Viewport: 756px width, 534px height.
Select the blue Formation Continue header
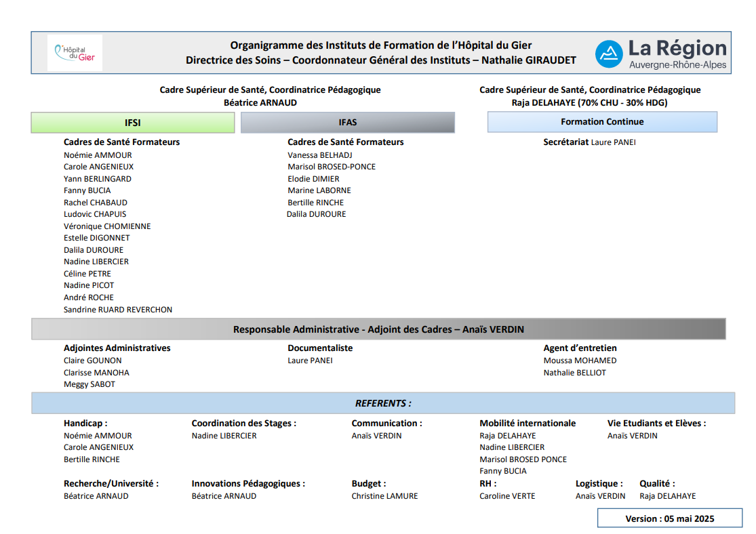(601, 122)
